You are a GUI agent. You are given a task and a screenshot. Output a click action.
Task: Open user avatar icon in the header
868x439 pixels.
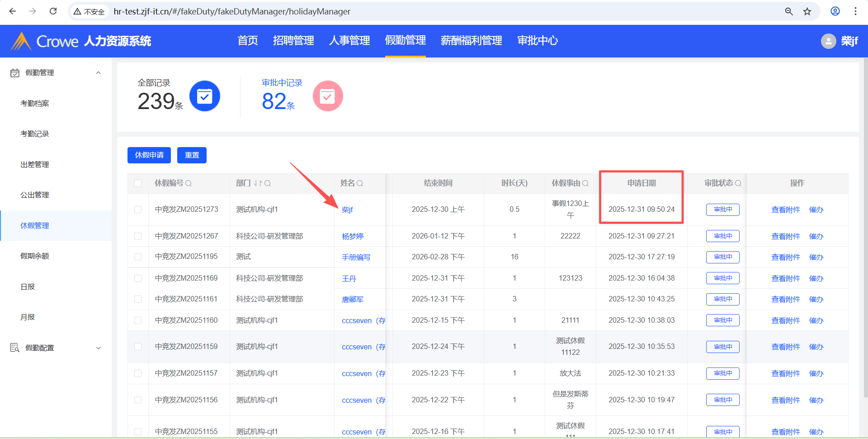coord(828,41)
